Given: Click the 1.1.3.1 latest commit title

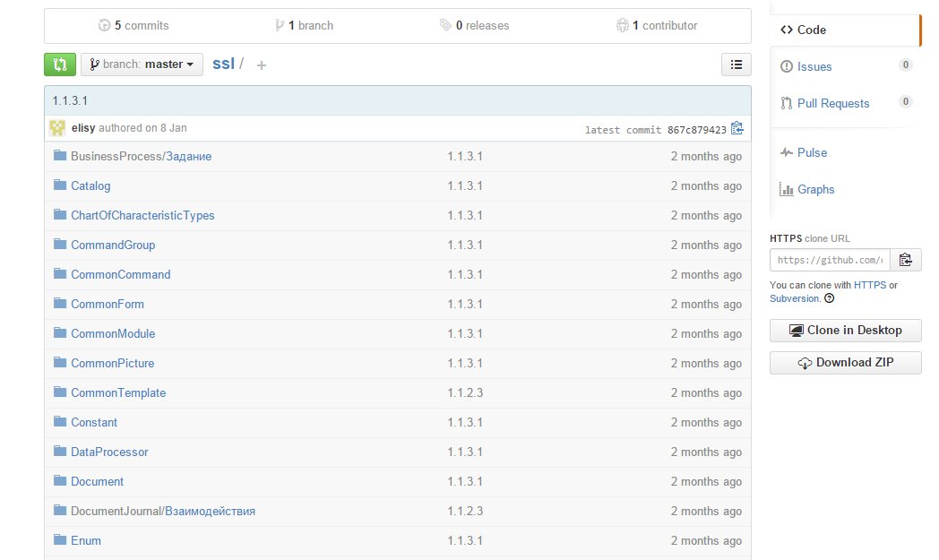Looking at the screenshot, I should [70, 100].
